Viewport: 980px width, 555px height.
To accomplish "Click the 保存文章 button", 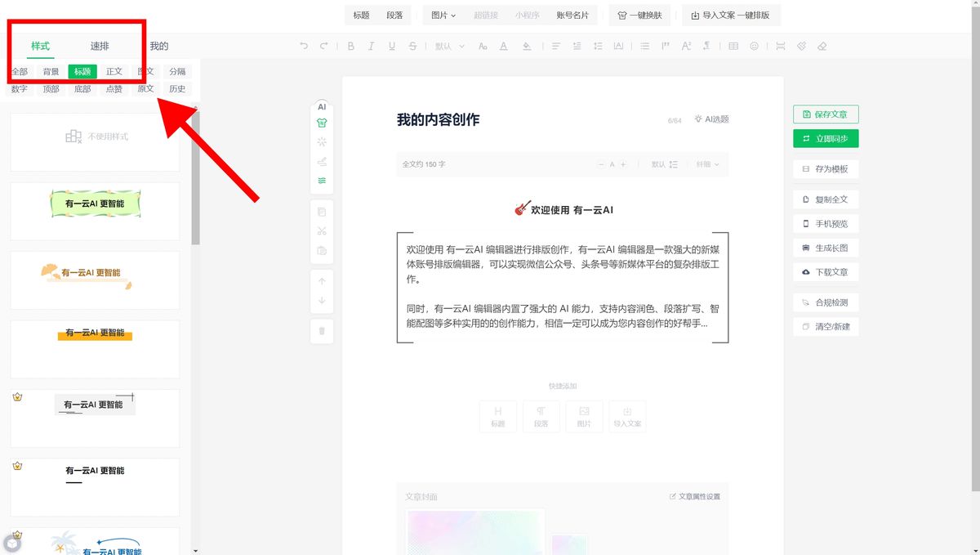I will coord(826,114).
